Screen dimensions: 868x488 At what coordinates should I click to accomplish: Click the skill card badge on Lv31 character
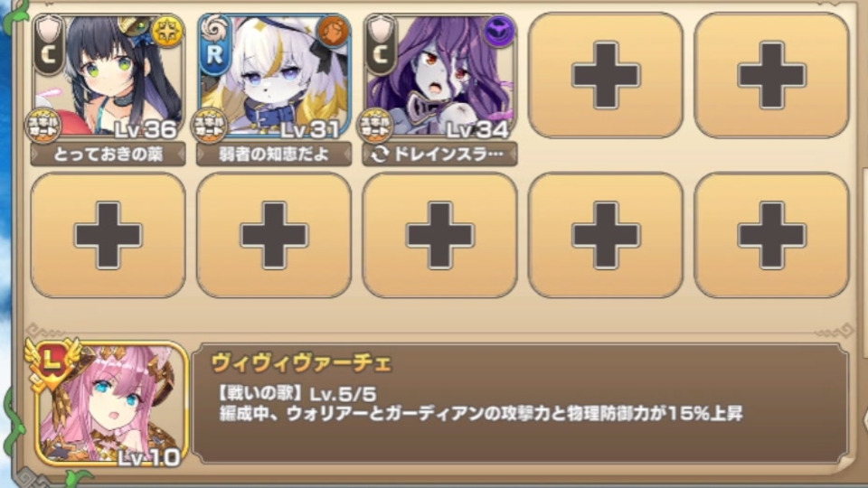click(x=209, y=126)
